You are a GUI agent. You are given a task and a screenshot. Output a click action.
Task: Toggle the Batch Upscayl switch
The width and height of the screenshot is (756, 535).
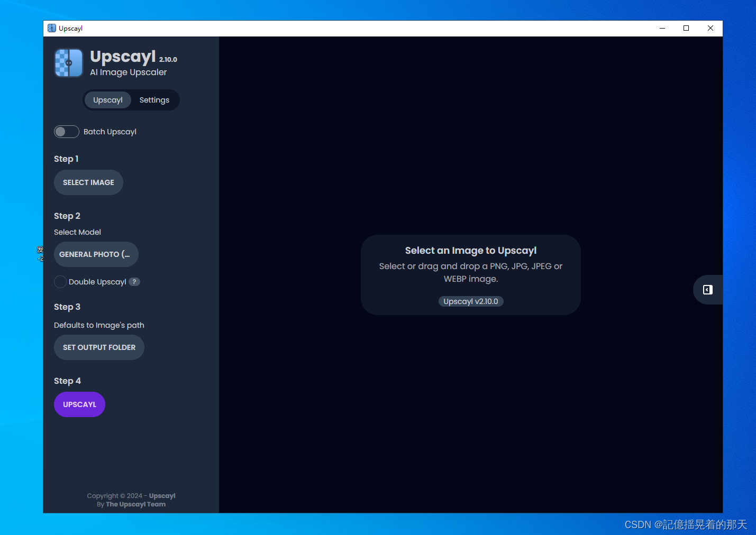pyautogui.click(x=67, y=132)
